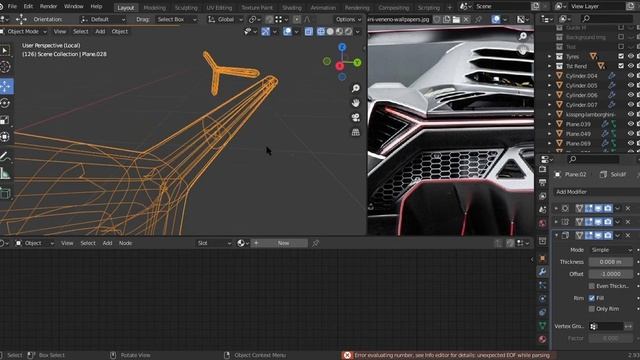Hide Plane.039 with its eye icon

[x=631, y=124]
